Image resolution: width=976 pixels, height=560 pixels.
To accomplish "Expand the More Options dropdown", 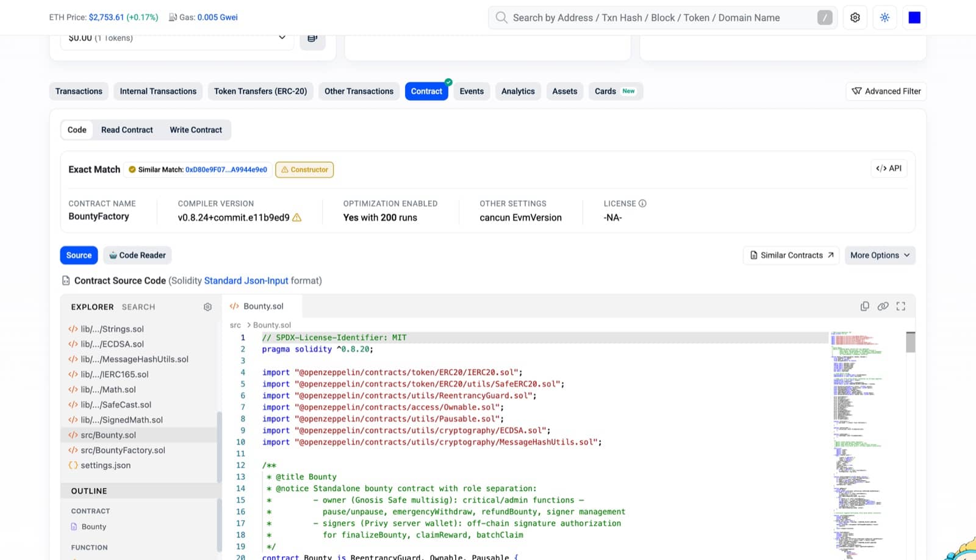I will point(880,255).
